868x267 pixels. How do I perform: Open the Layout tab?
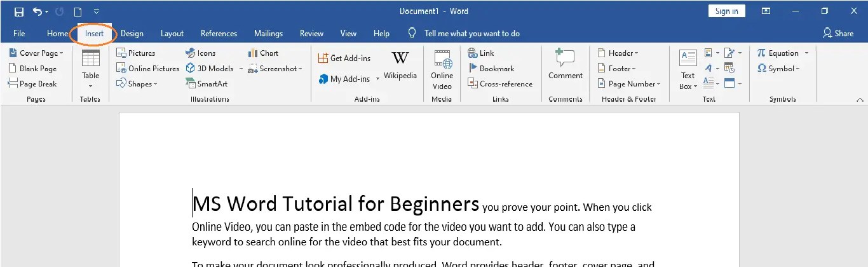172,34
